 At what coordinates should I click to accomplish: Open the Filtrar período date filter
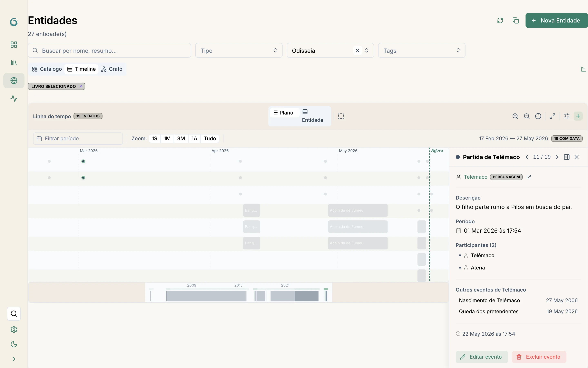[78, 138]
